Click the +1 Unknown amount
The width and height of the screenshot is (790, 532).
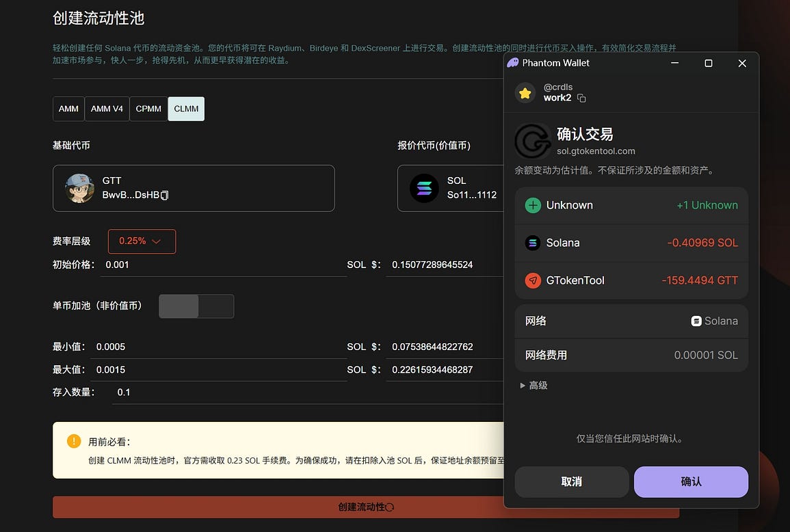(x=707, y=205)
